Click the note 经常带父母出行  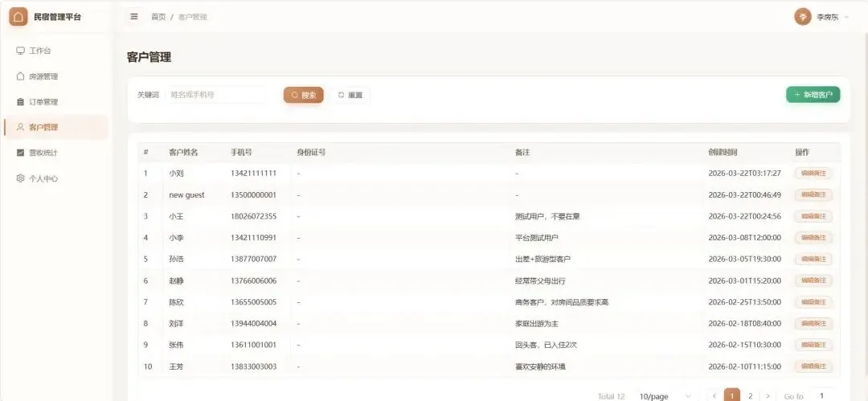click(540, 280)
